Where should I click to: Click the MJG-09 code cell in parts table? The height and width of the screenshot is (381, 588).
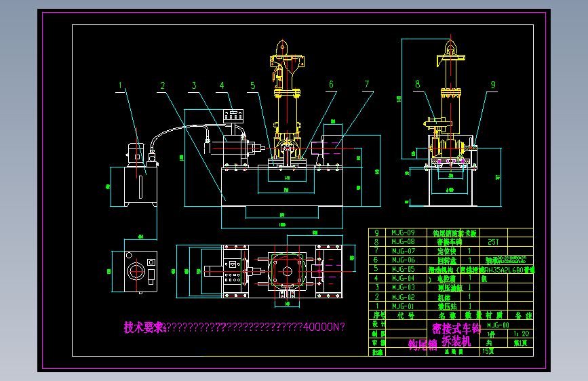coord(403,233)
